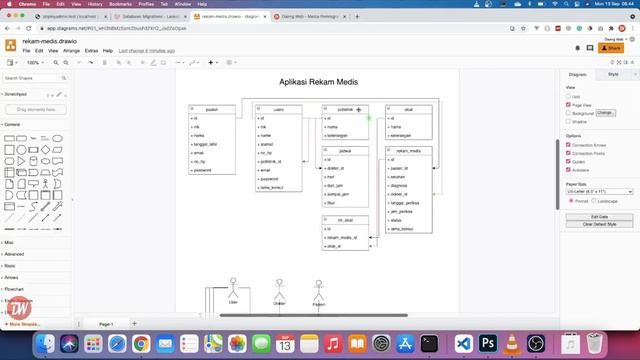The image size is (640, 360).
Task: Click the draw.io logo icon
Action: (11, 45)
